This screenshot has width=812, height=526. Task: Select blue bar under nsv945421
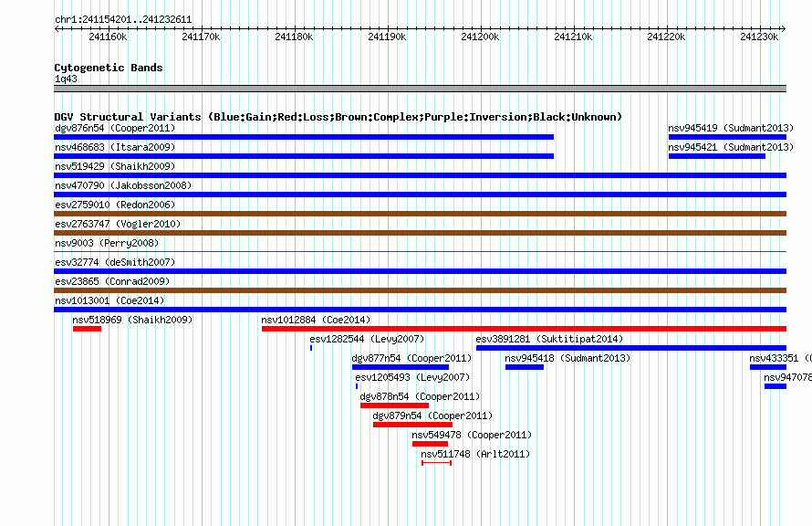coord(717,156)
